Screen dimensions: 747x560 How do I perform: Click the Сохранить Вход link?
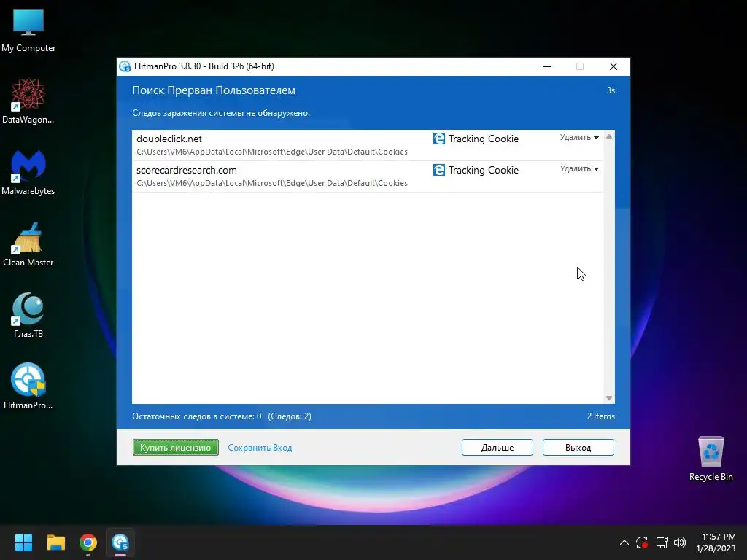(x=260, y=448)
